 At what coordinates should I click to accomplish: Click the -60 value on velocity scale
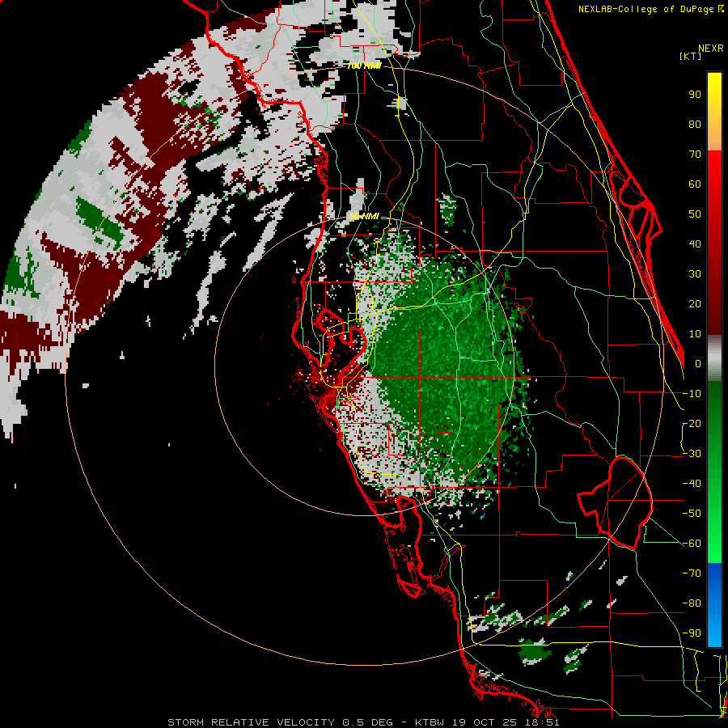tap(692, 544)
